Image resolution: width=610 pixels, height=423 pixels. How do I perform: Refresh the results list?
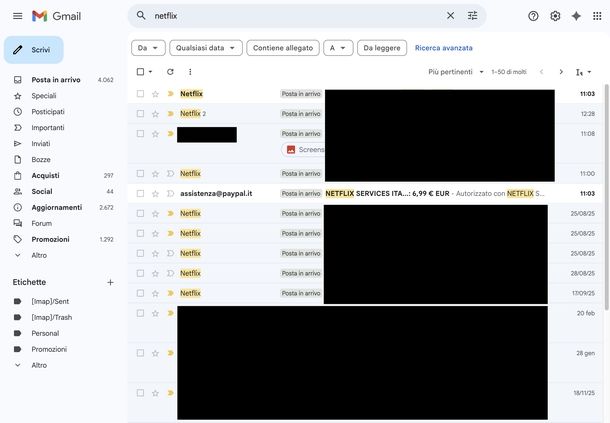coord(170,72)
